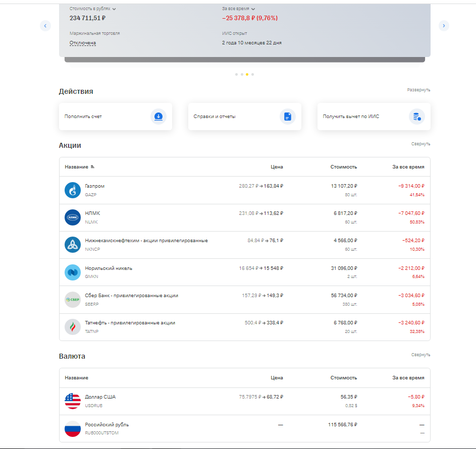476x449 pixels.
Task: Click the Цена header in Валюта table
Action: (x=277, y=378)
